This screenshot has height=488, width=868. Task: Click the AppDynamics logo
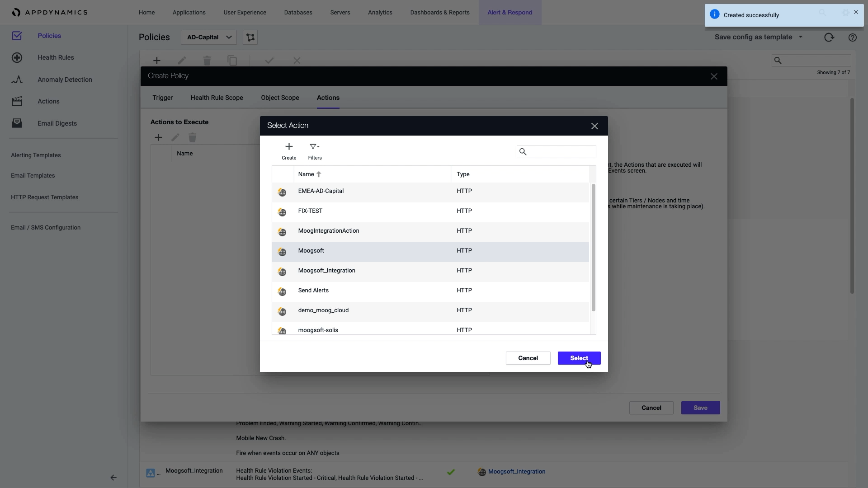pos(50,12)
